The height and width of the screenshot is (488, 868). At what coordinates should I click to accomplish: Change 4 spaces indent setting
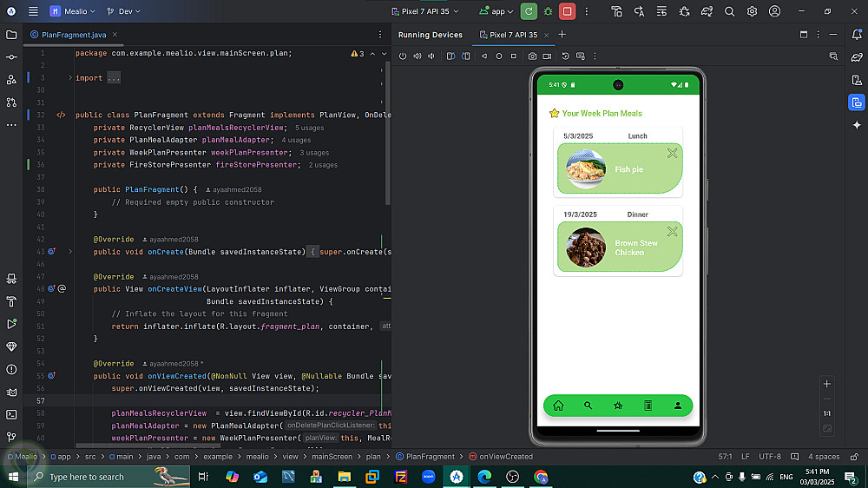coord(824,457)
